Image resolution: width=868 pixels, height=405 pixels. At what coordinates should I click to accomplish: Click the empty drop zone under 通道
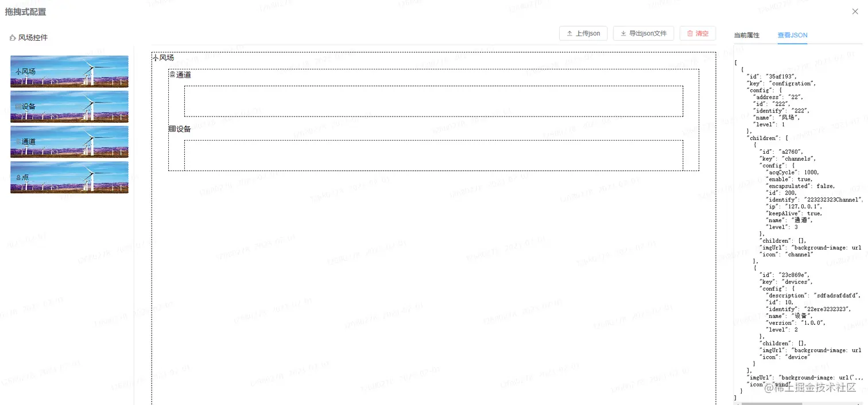[433, 102]
